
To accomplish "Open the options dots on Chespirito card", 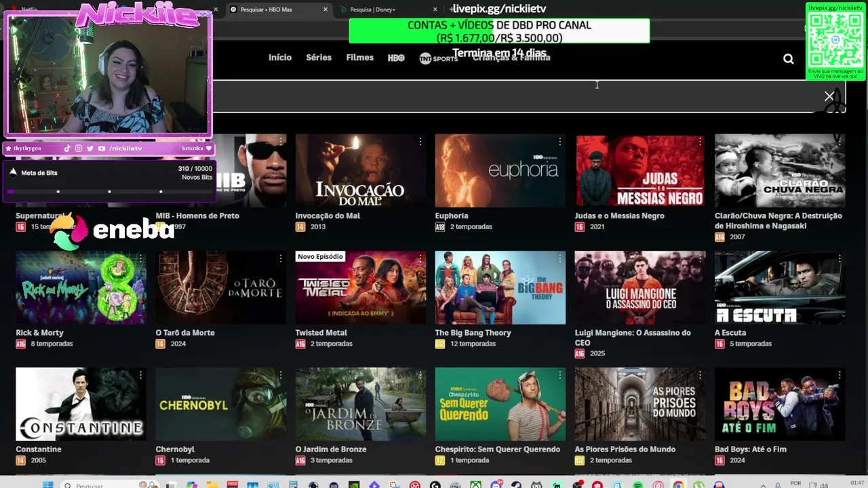I will (x=559, y=375).
